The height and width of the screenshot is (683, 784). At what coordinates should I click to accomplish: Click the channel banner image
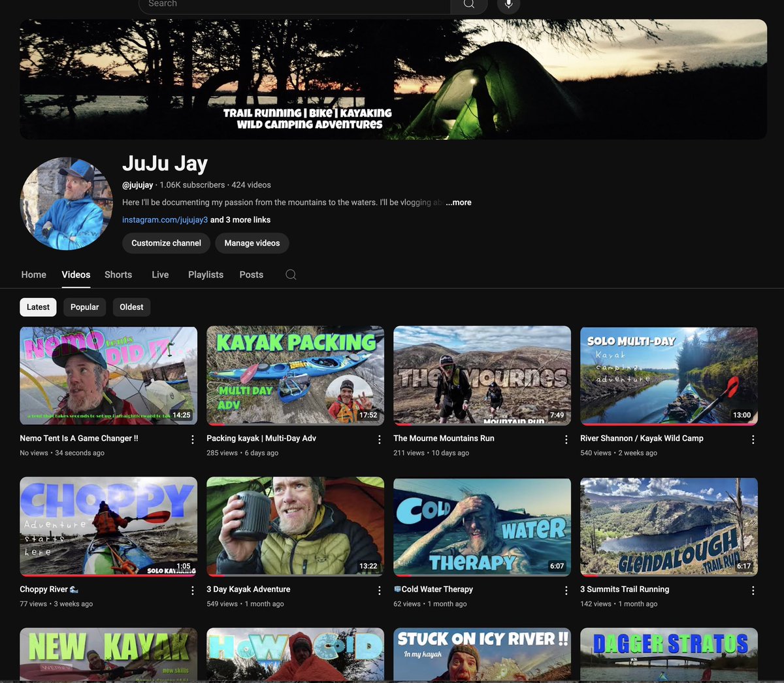point(393,79)
